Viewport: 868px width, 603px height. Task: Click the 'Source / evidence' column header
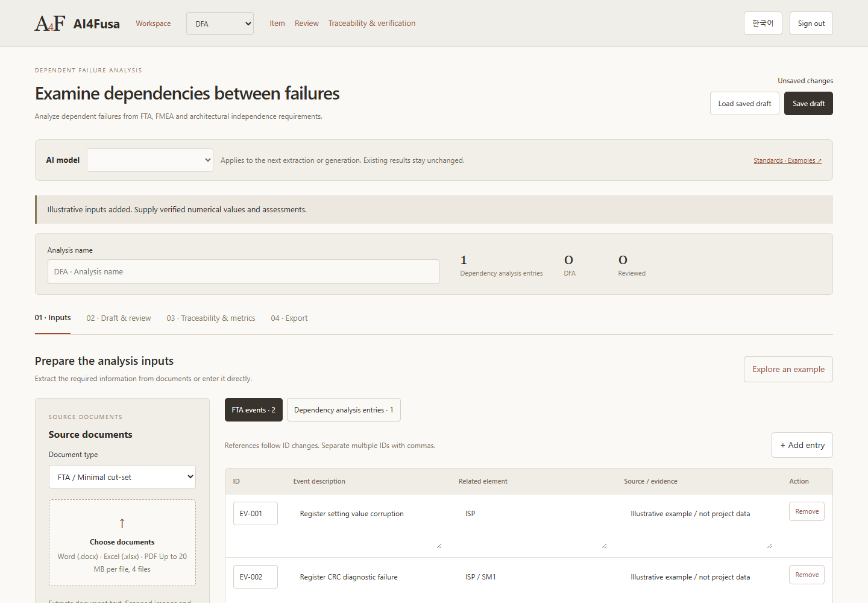(x=651, y=481)
